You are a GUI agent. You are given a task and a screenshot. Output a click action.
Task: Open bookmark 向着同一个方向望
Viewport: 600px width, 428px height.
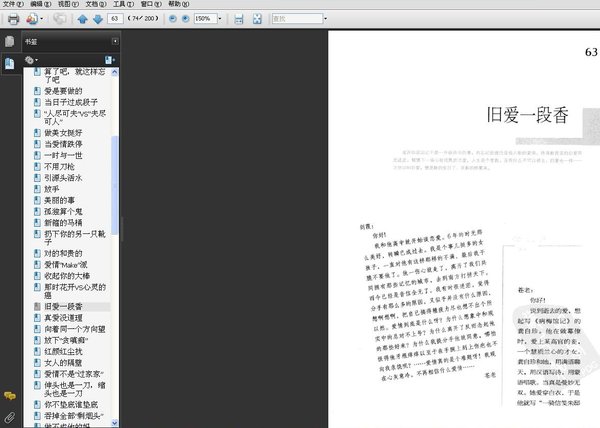coord(75,329)
